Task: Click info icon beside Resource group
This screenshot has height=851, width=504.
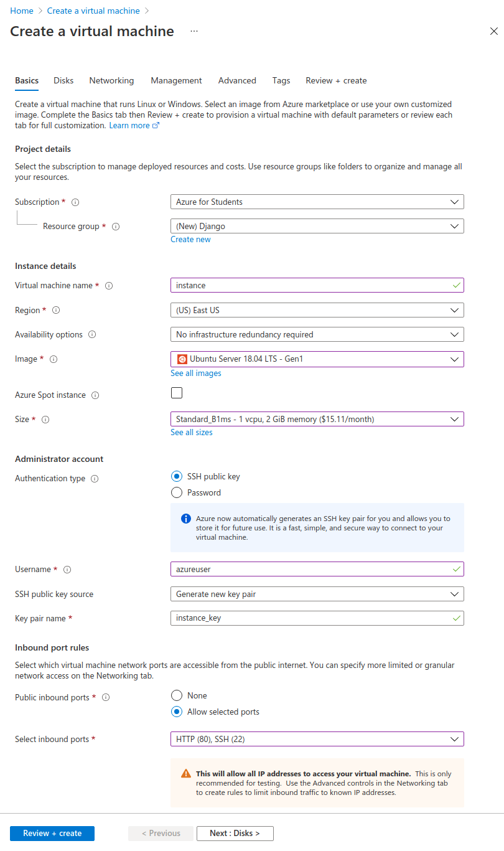Action: click(115, 227)
